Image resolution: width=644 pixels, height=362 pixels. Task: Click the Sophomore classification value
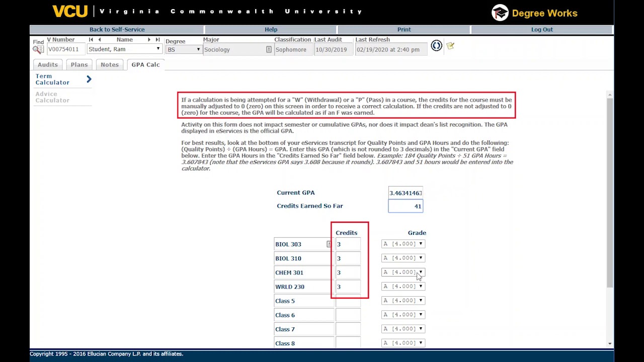coord(293,49)
